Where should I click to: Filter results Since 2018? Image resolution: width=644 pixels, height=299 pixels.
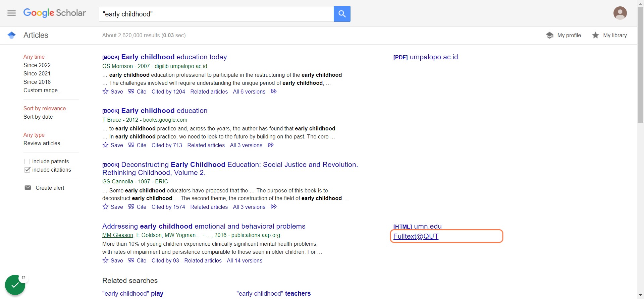point(37,82)
